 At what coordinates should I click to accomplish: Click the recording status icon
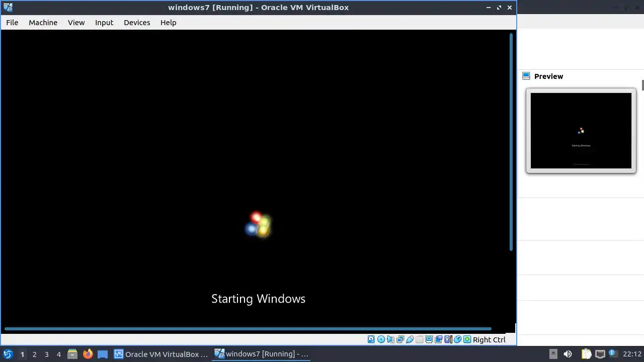click(x=439, y=339)
